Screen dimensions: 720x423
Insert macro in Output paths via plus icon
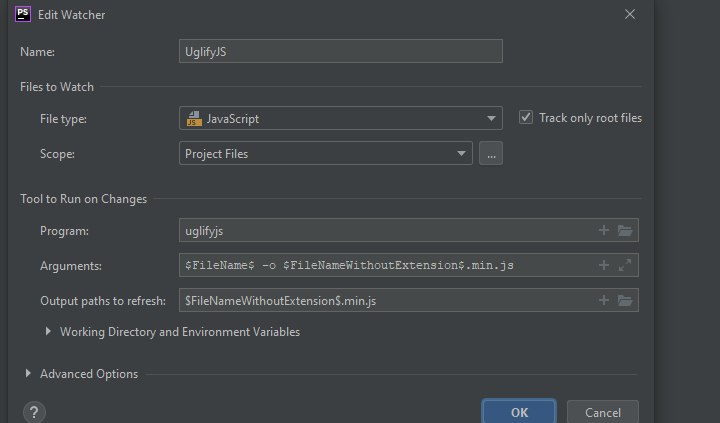(604, 300)
